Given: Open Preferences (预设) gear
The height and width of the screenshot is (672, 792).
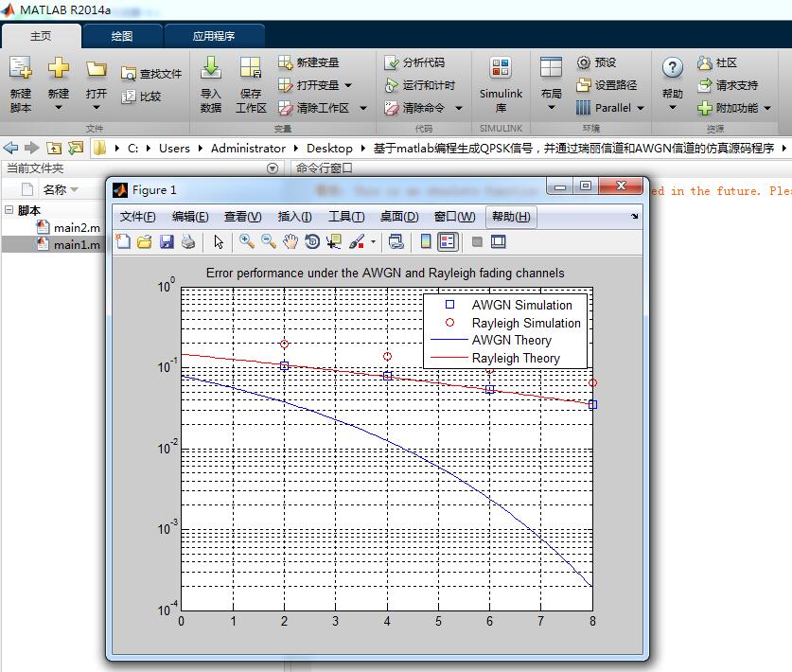Looking at the screenshot, I should point(596,62).
